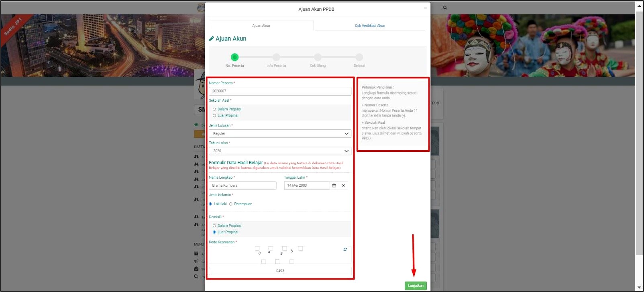Refresh the Kode Keamanan captcha image
The width and height of the screenshot is (644, 292).
[x=345, y=249]
